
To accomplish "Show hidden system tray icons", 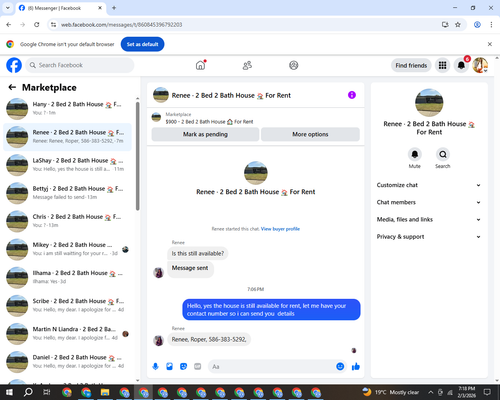I will (431, 392).
